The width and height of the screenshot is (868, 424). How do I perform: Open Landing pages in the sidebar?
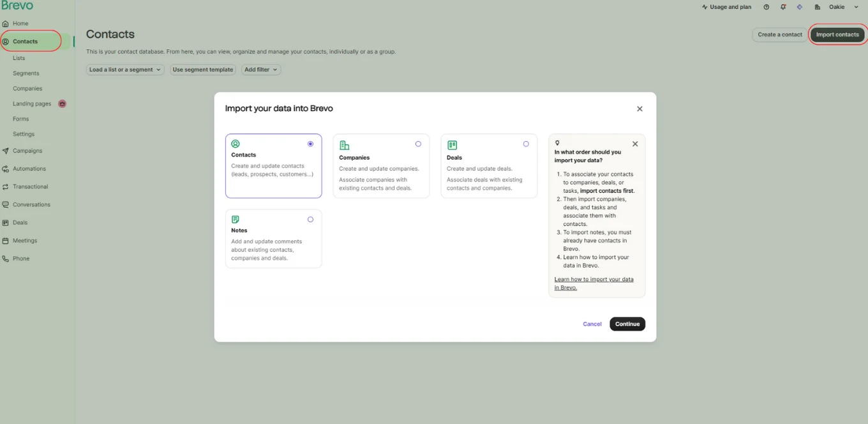tap(32, 103)
